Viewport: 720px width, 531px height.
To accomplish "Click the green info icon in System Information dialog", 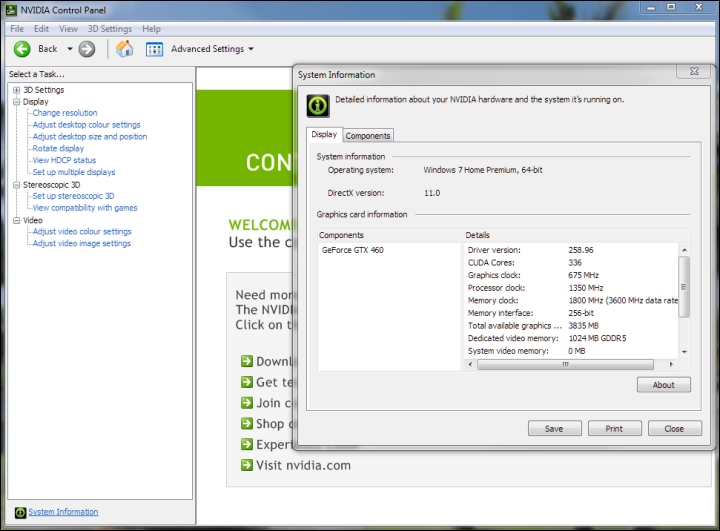I will 318,106.
